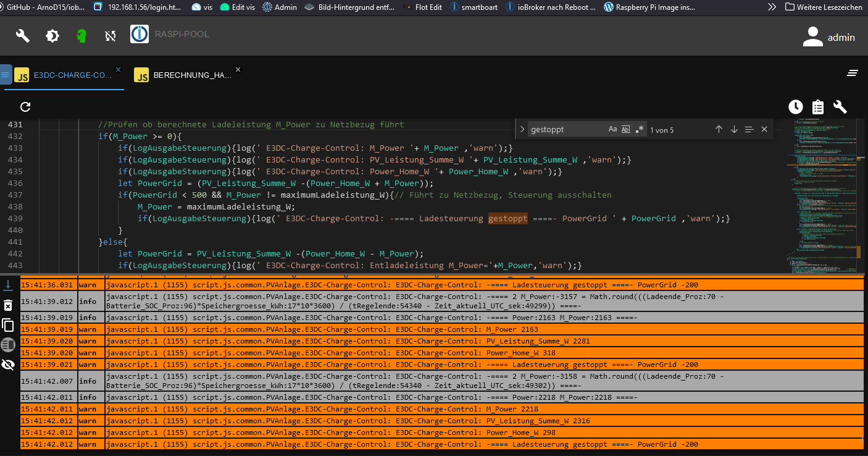Close the BERECHNUNG_HA... tab
The width and height of the screenshot is (868, 456).
pyautogui.click(x=238, y=70)
